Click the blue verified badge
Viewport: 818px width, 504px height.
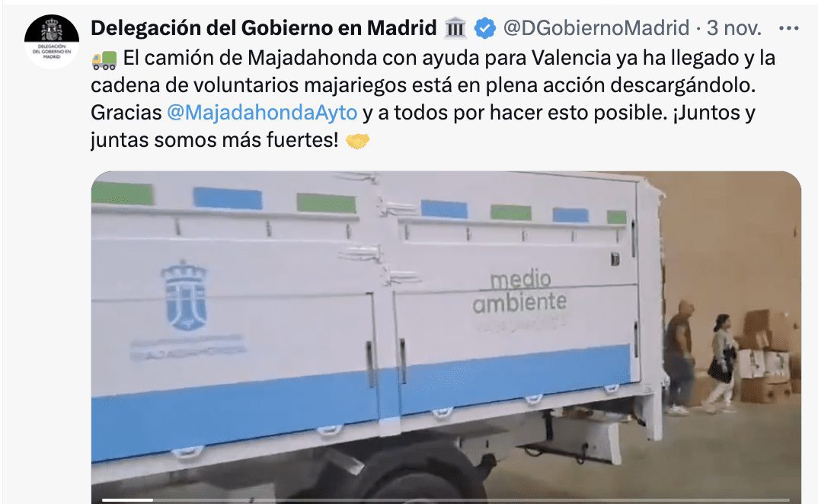coord(484,27)
